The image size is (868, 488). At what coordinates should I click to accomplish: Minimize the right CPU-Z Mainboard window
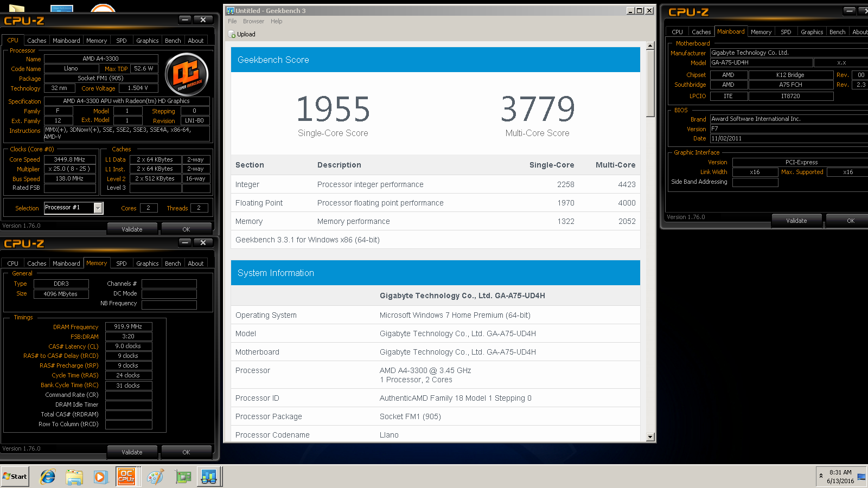pos(850,11)
